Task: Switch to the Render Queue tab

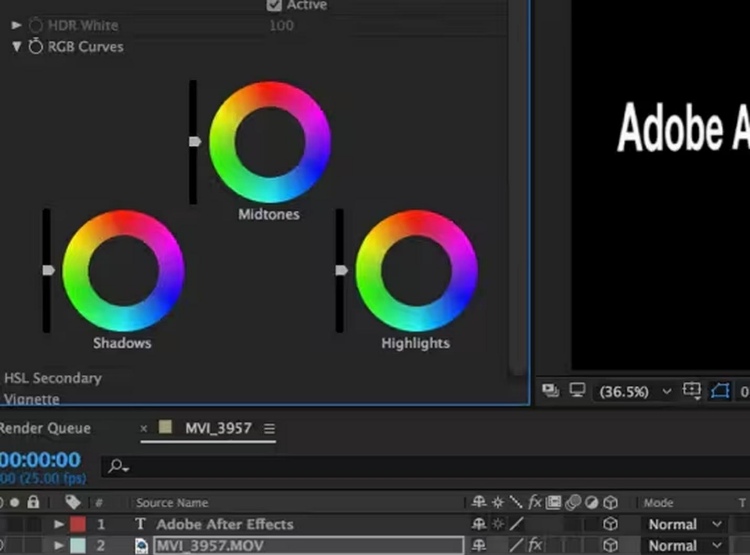Action: (45, 429)
